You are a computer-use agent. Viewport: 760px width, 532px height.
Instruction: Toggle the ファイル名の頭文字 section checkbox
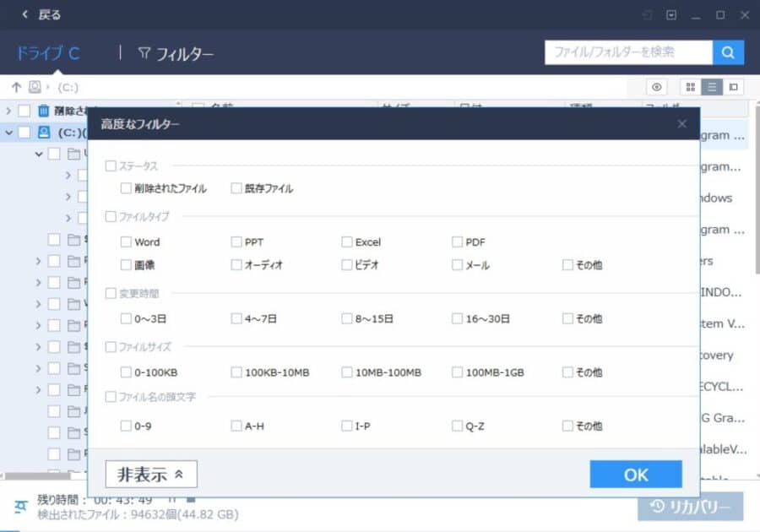(x=111, y=397)
